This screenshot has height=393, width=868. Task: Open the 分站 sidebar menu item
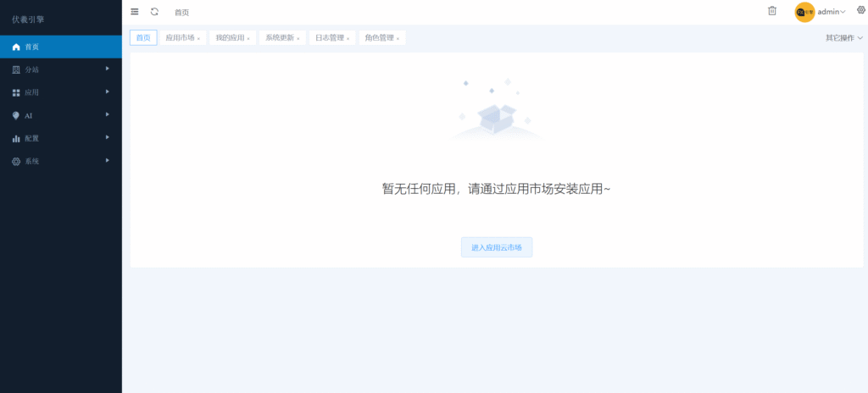click(x=61, y=69)
